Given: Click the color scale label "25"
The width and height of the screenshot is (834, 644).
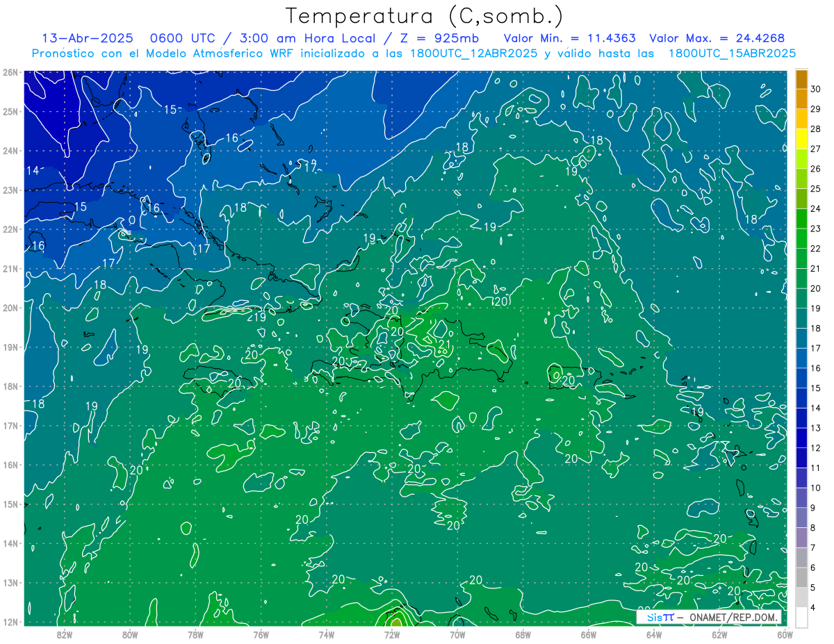Looking at the screenshot, I should pyautogui.click(x=816, y=189).
